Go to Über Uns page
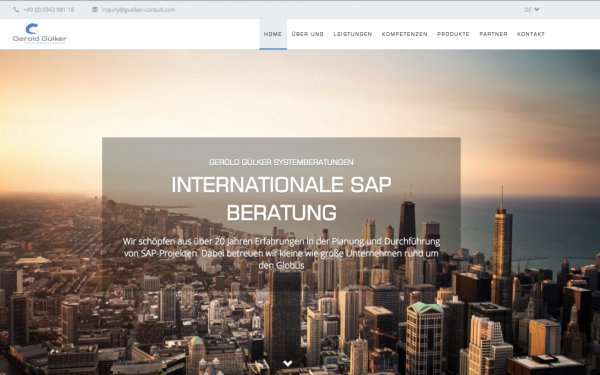 tap(308, 34)
